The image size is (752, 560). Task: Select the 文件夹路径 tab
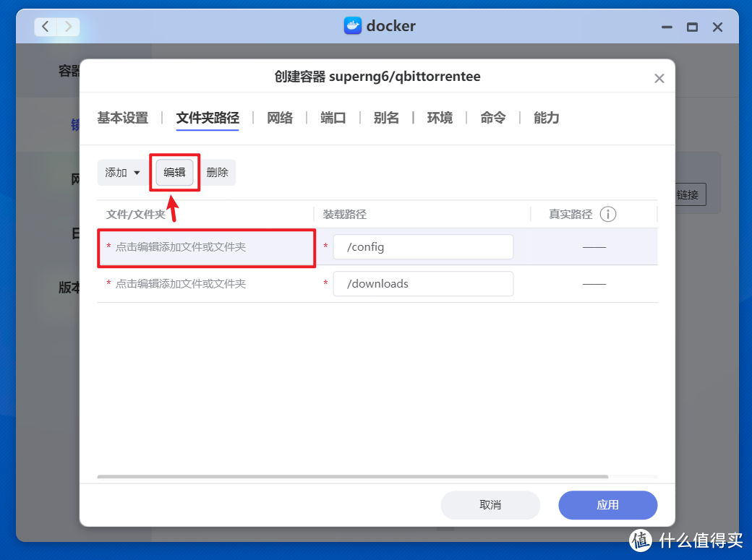pyautogui.click(x=208, y=118)
